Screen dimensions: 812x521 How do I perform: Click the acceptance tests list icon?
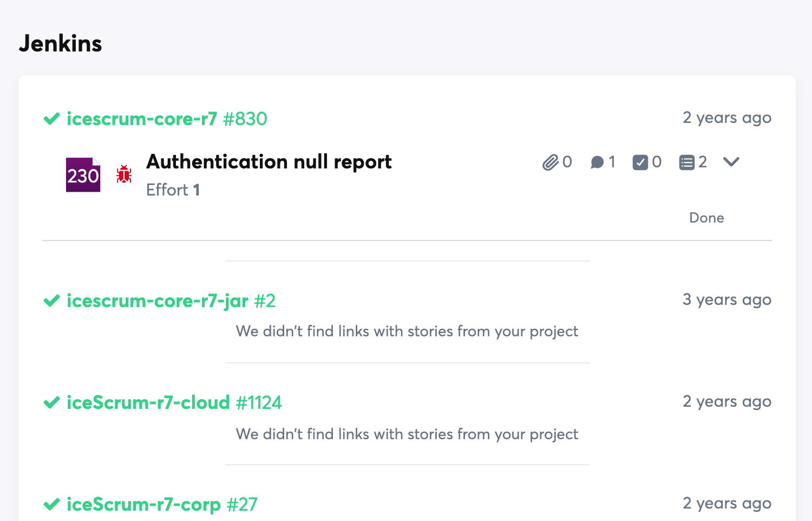(x=686, y=162)
